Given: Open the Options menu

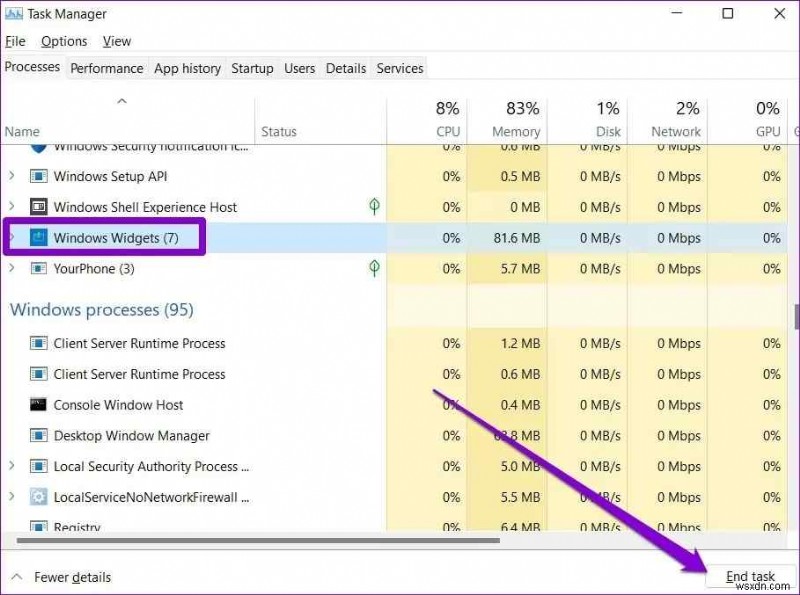Looking at the screenshot, I should 64,41.
